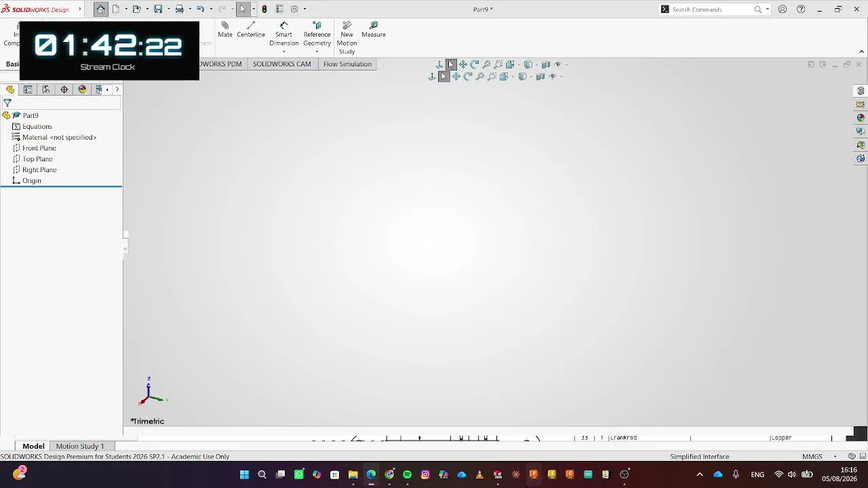Open the Options gear icon

click(x=294, y=9)
